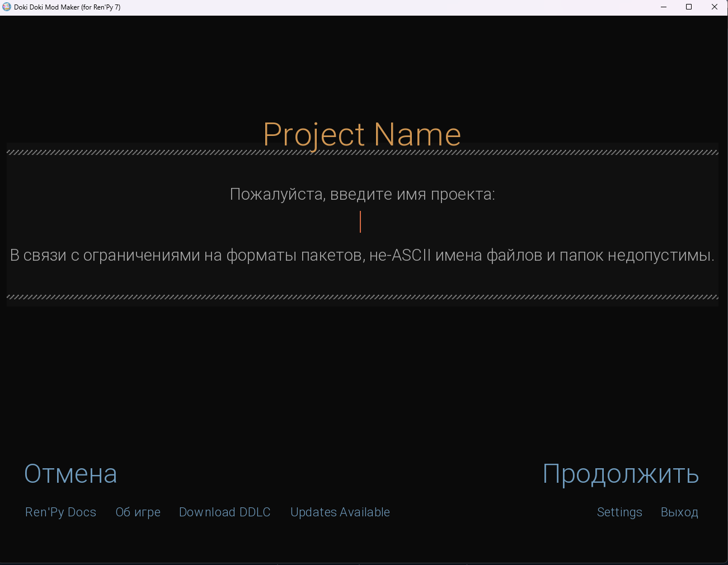Check the Updates Available link
Viewport: 728px width, 565px height.
340,512
